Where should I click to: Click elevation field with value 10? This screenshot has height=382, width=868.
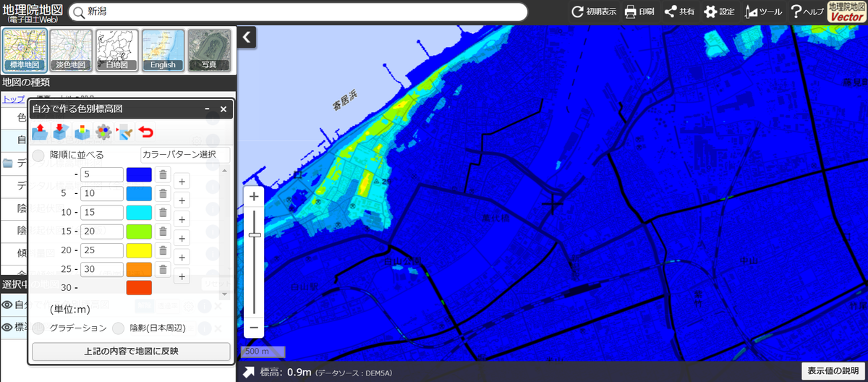pyautogui.click(x=101, y=194)
